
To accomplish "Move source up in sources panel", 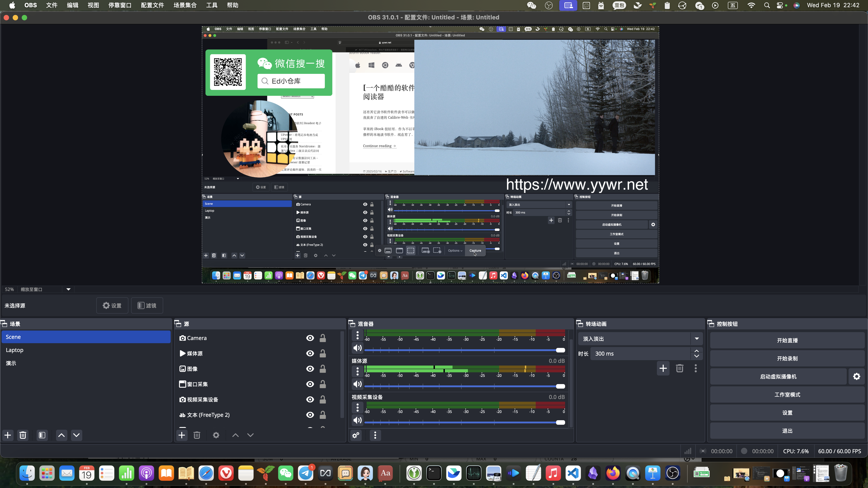I will (x=236, y=435).
